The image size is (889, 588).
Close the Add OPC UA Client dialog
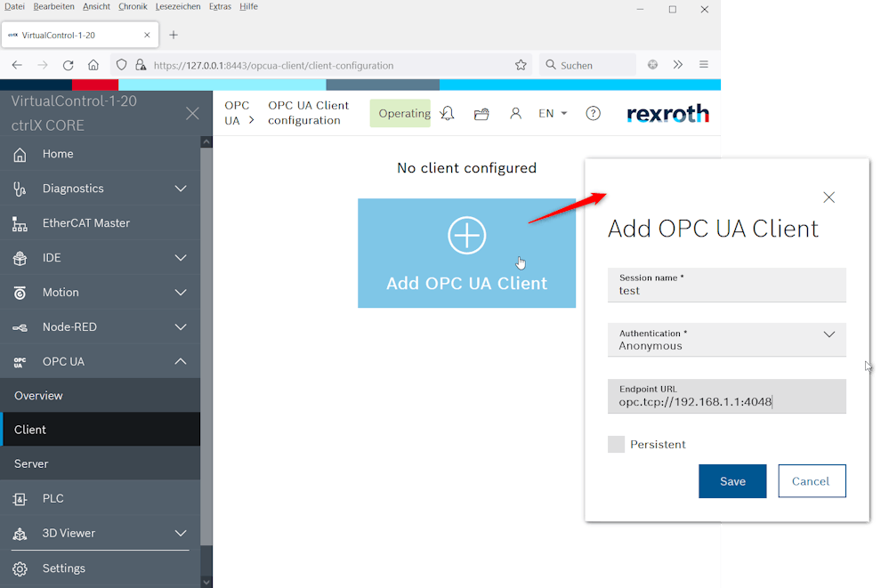[828, 197]
